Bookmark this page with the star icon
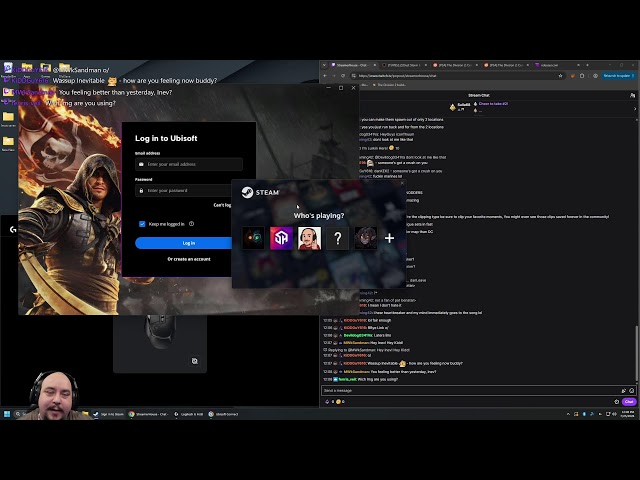 pos(560,76)
